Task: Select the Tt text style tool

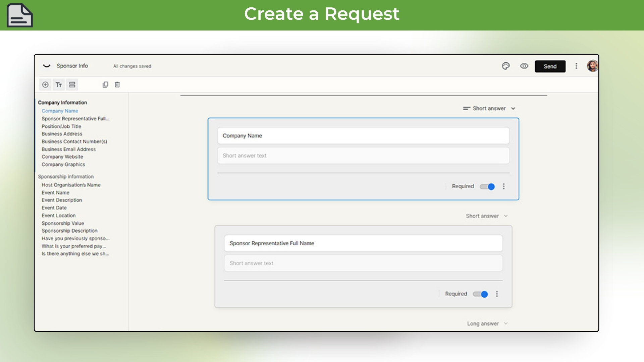Action: pyautogui.click(x=59, y=84)
